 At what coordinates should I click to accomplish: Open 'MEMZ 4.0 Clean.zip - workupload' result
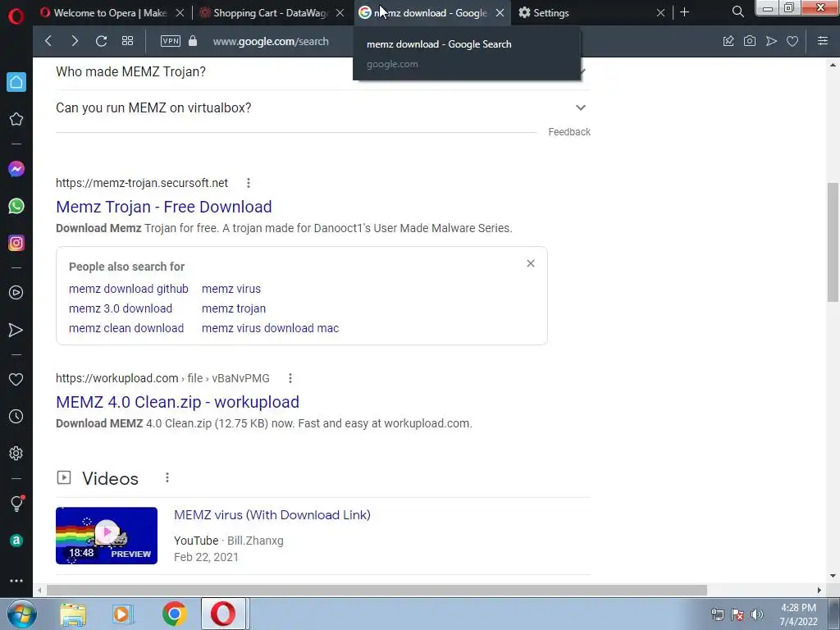178,402
